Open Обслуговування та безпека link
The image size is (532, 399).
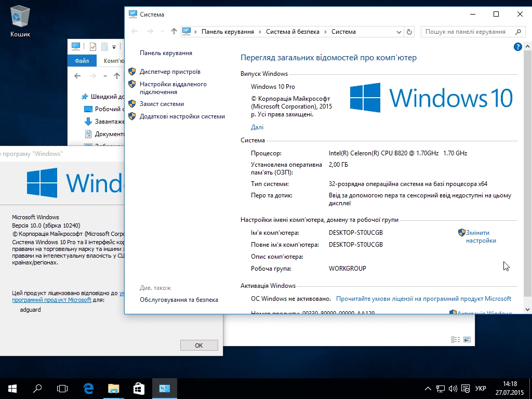click(x=179, y=300)
